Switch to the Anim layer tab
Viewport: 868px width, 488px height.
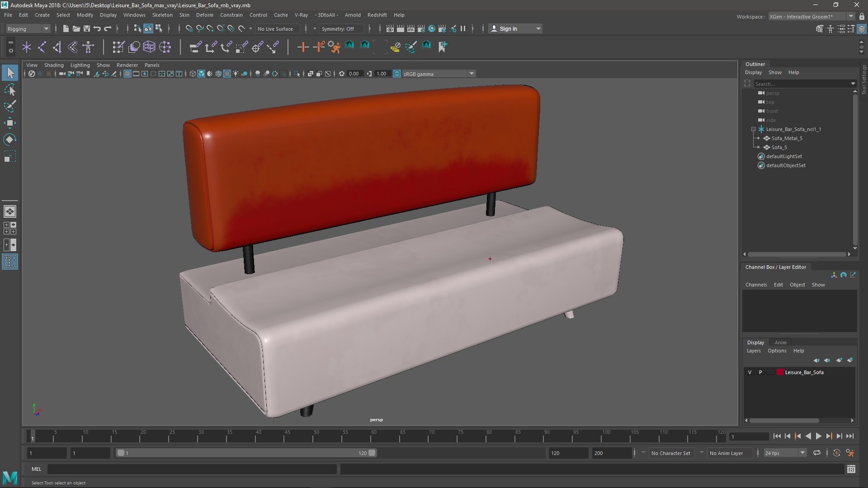[780, 343]
